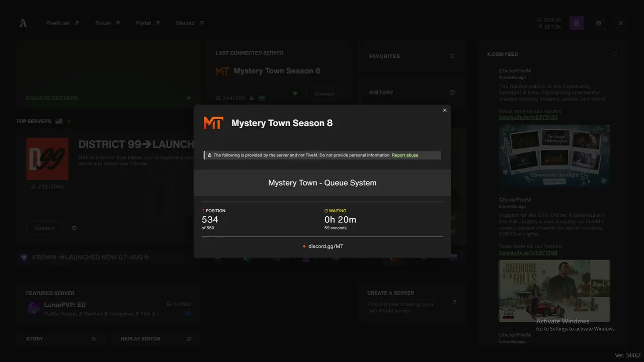The width and height of the screenshot is (644, 362).
Task: Open the purple B user avatar
Action: click(577, 23)
